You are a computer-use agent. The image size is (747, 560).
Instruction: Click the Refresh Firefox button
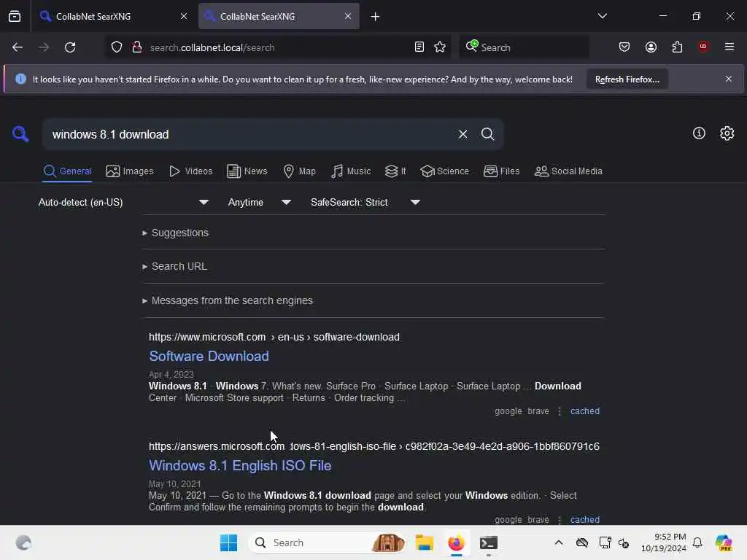627,79
